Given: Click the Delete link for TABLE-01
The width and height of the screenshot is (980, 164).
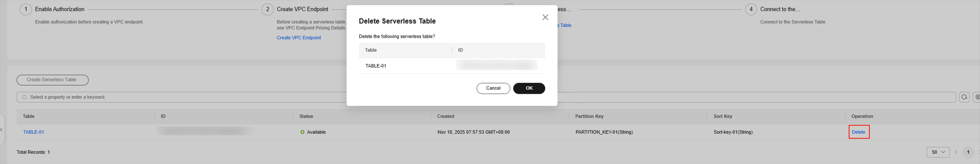Looking at the screenshot, I should coord(858,132).
